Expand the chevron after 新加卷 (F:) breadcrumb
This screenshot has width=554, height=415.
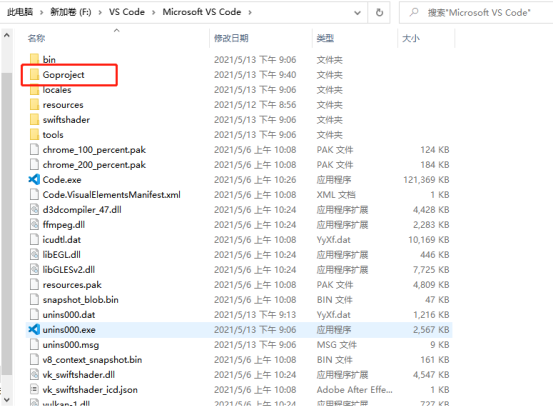[x=100, y=13]
